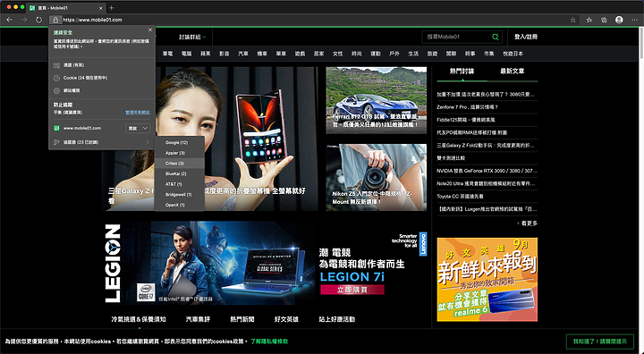Image resolution: width=644 pixels, height=354 pixels.
Task: Expand the 討論群組 dropdown in the site header
Action: (x=192, y=37)
